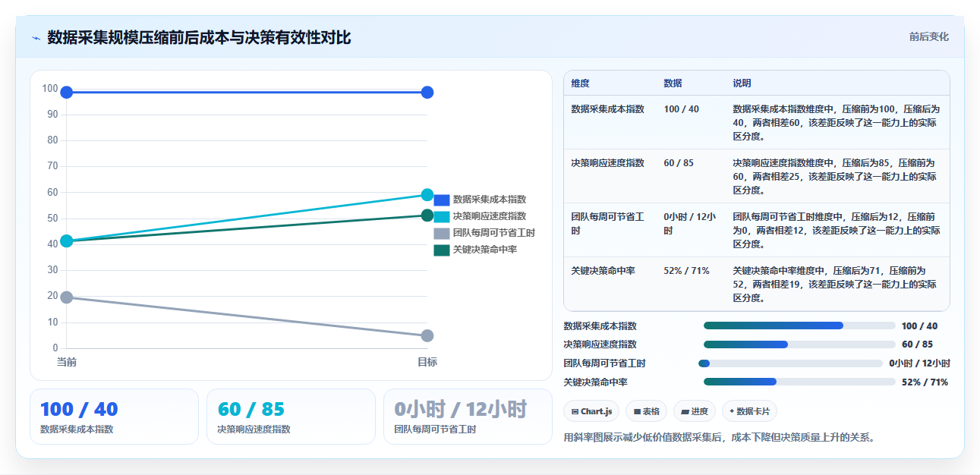Image resolution: width=980 pixels, height=475 pixels.
Task: Click the 决策响应速度指数 cell in the table
Action: 608,163
